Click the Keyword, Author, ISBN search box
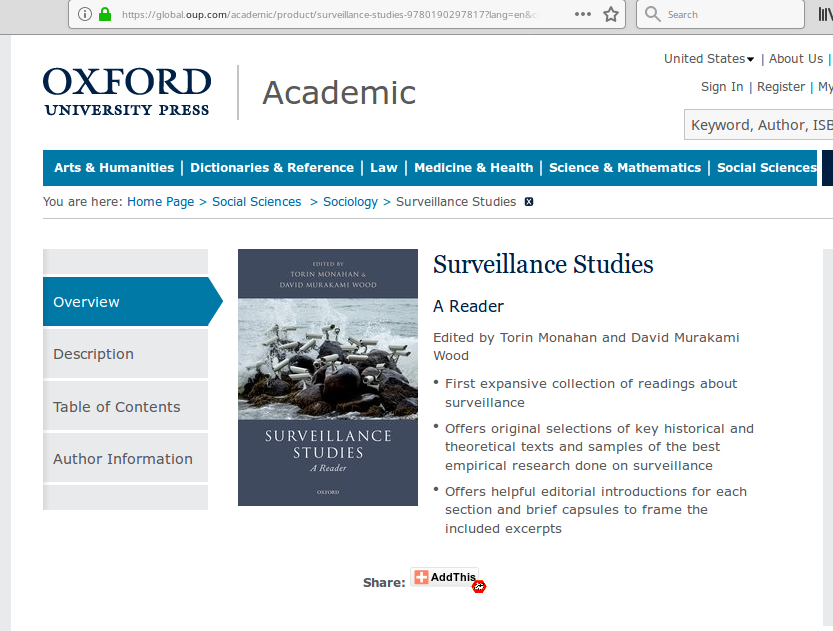 pyautogui.click(x=759, y=125)
